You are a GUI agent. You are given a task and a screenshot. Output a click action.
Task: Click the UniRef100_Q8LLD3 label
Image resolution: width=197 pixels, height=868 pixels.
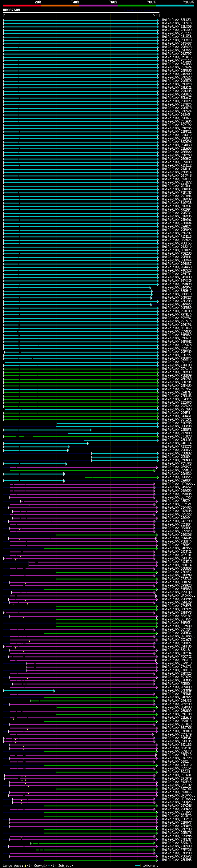point(176,440)
